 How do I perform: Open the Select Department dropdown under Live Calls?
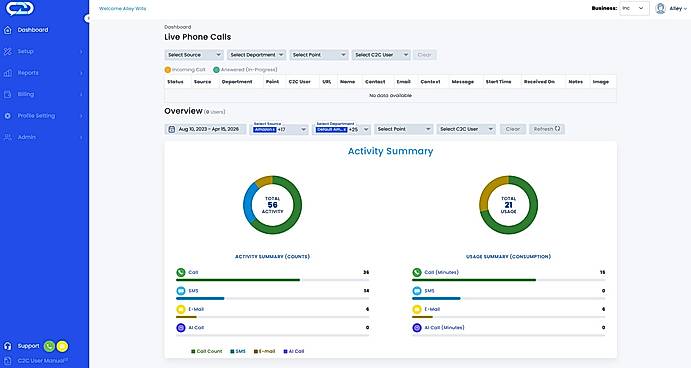click(256, 55)
